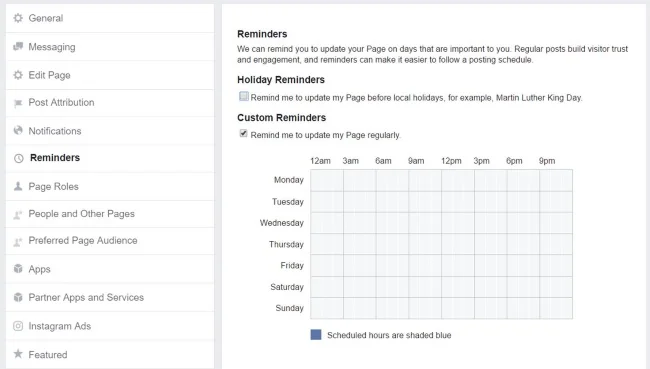Click the gear icon next to General

18,18
